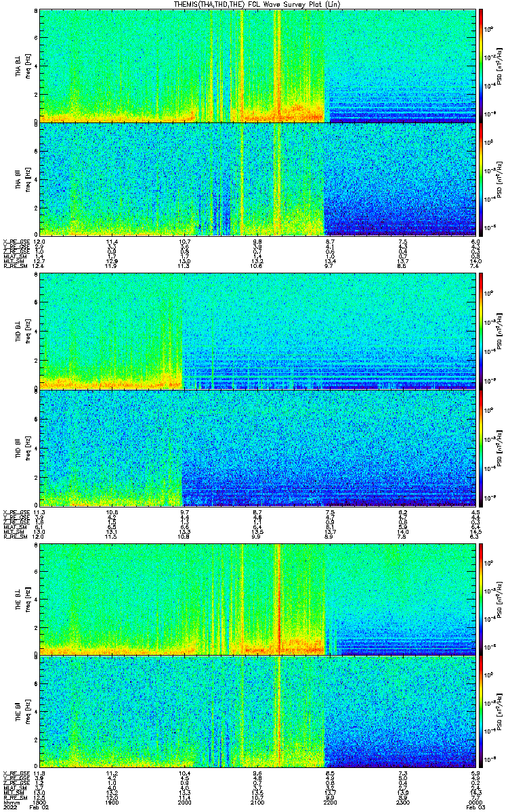Click the '2022' year label

(9, 808)
